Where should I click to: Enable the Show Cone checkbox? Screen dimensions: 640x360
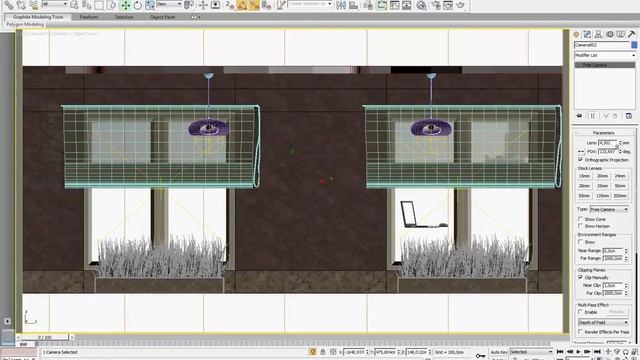coord(580,219)
